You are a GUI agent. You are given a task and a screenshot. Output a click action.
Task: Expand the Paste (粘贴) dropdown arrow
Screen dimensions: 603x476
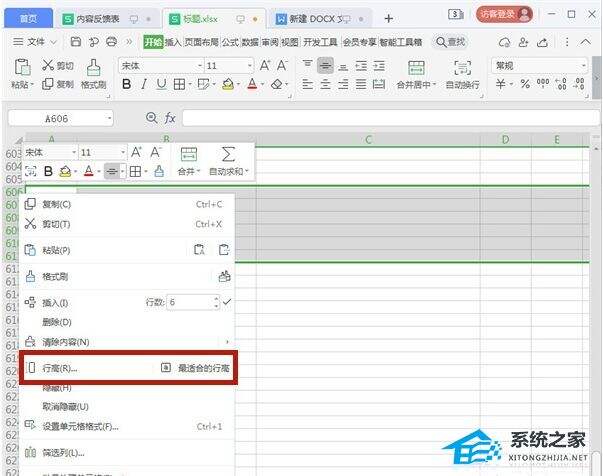tap(32, 84)
